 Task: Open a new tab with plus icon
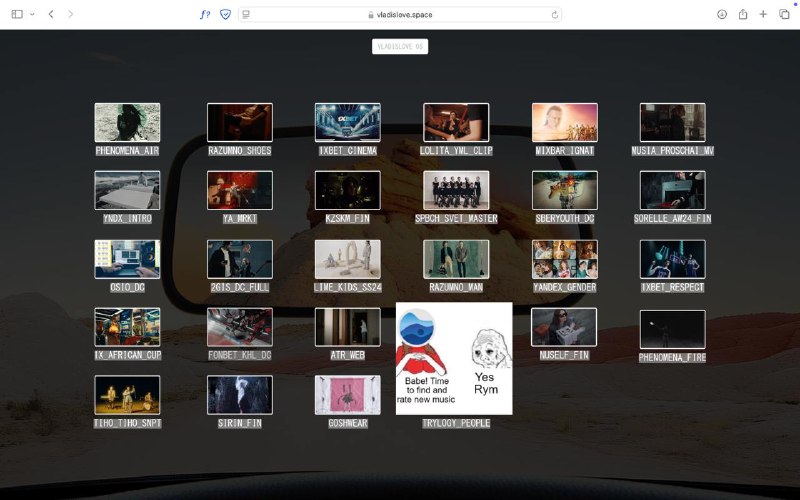[763, 14]
